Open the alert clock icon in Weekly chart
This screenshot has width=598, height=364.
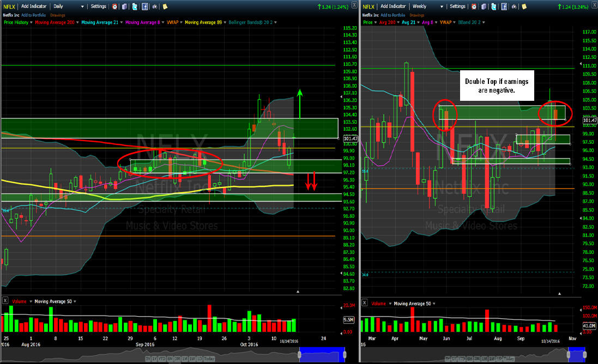(x=474, y=7)
